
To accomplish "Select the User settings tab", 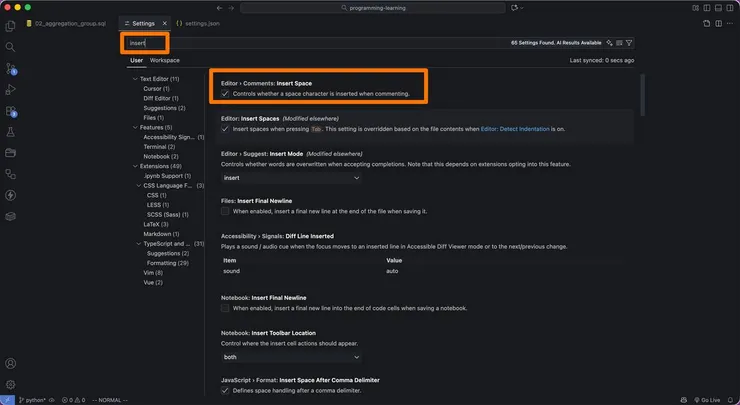I will 136,60.
